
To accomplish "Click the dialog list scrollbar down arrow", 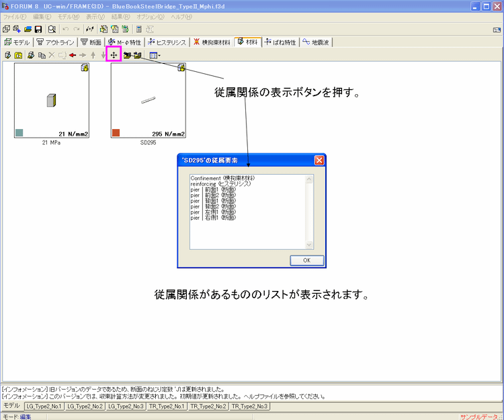I will (x=309, y=245).
